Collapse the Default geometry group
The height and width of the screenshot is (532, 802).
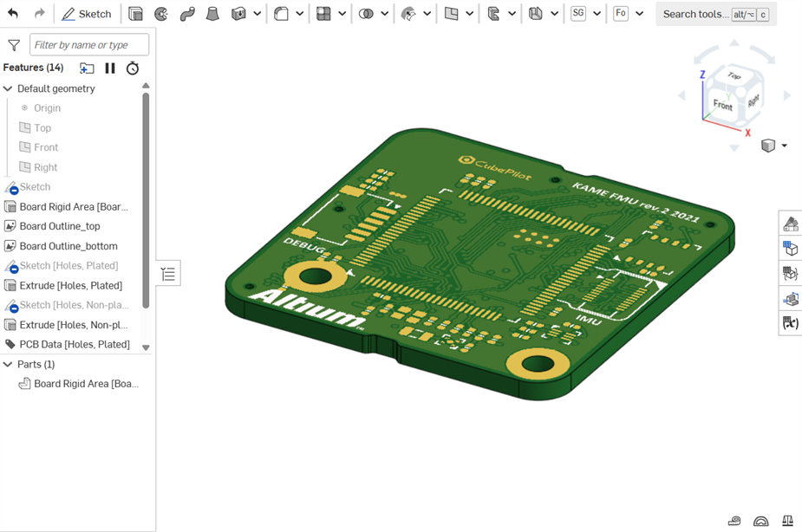click(x=8, y=89)
